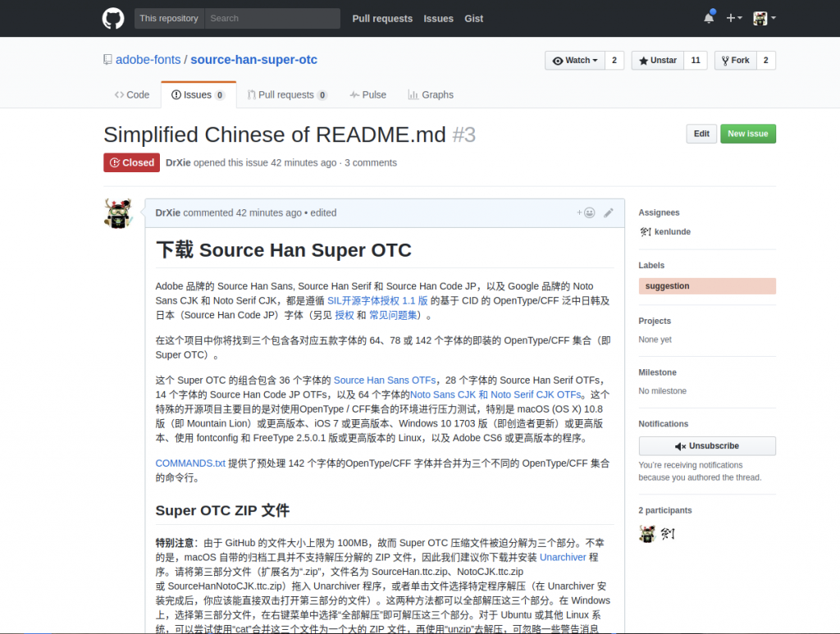Click the Closed status badge
This screenshot has width=840, height=634.
132,162
